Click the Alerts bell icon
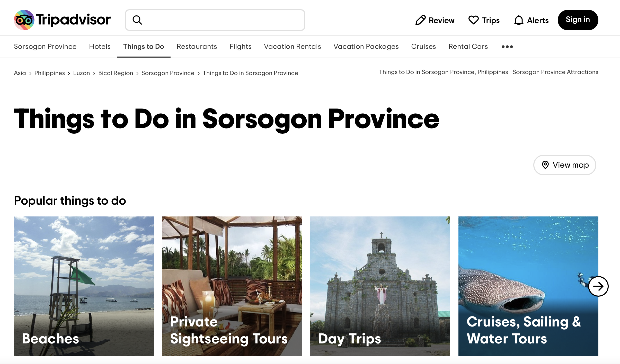Viewport: 620px width, 364px height. tap(519, 20)
